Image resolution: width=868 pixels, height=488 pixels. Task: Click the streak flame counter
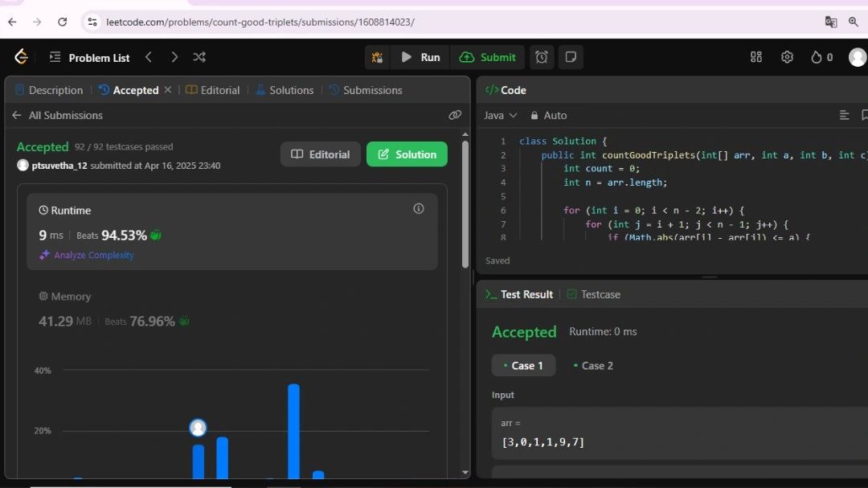822,57
